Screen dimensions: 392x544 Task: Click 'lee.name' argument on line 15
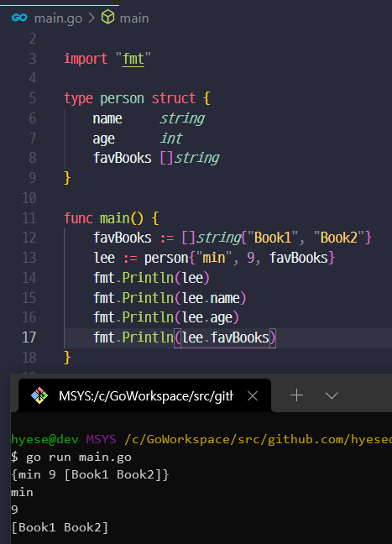[211, 298]
